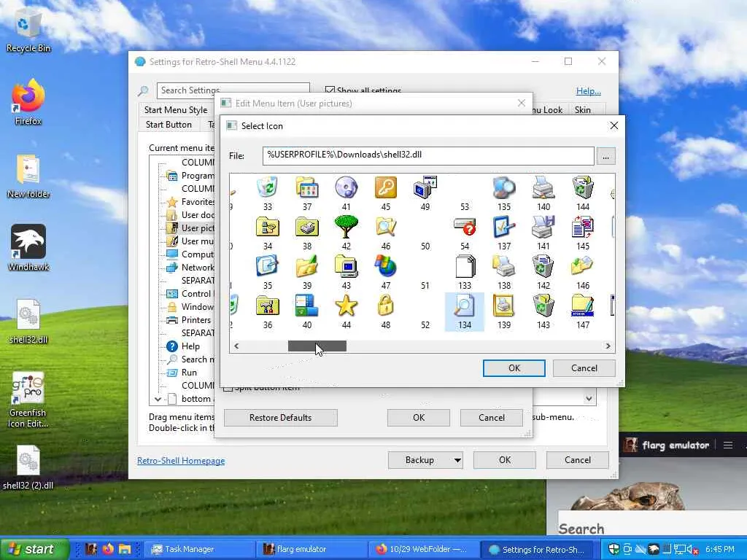Image resolution: width=747 pixels, height=560 pixels.
Task: Open the Firefox desktop shortcut
Action: coord(28,102)
